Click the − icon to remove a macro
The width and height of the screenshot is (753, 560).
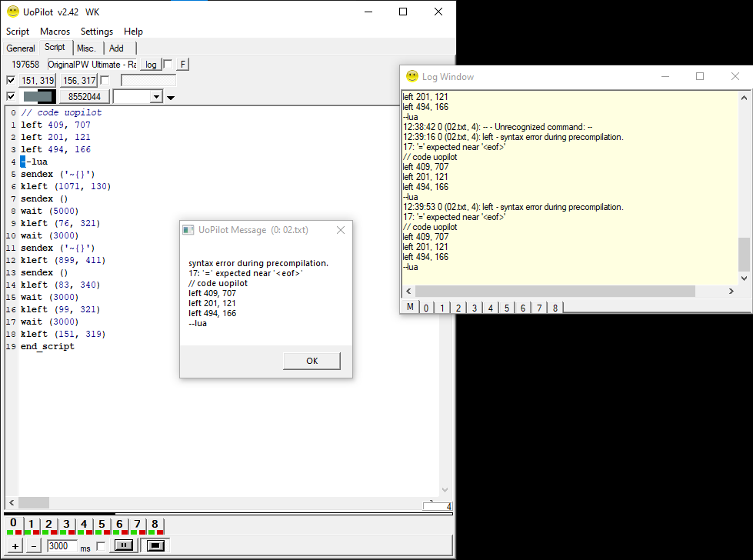click(x=34, y=547)
